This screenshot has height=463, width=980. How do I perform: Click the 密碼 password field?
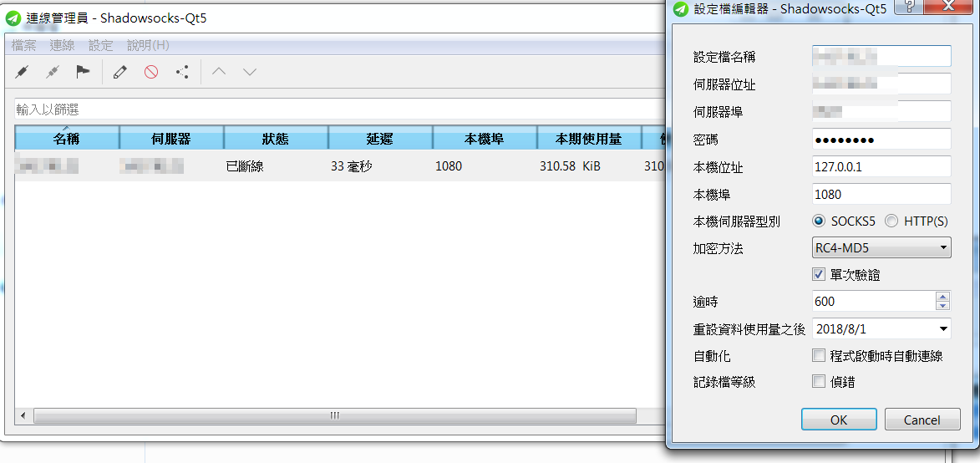[x=881, y=139]
